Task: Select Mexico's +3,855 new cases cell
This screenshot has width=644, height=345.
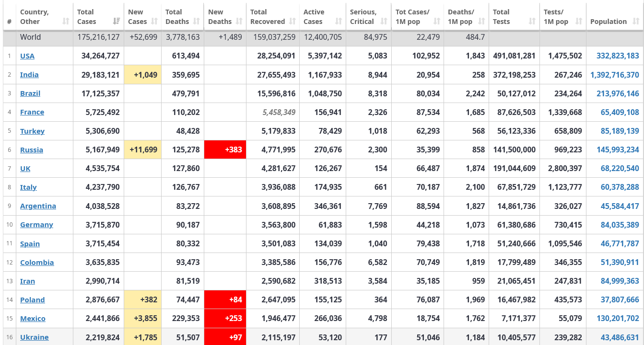Action: click(142, 319)
